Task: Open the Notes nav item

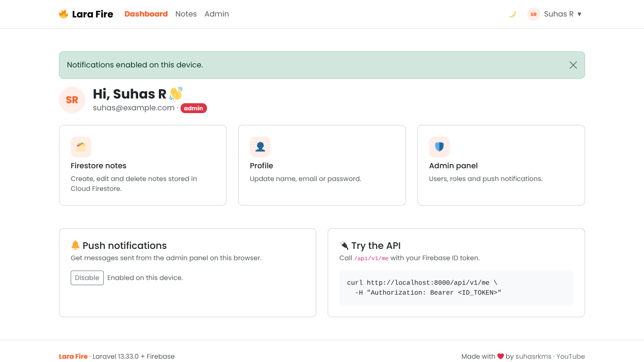Action: pos(186,14)
